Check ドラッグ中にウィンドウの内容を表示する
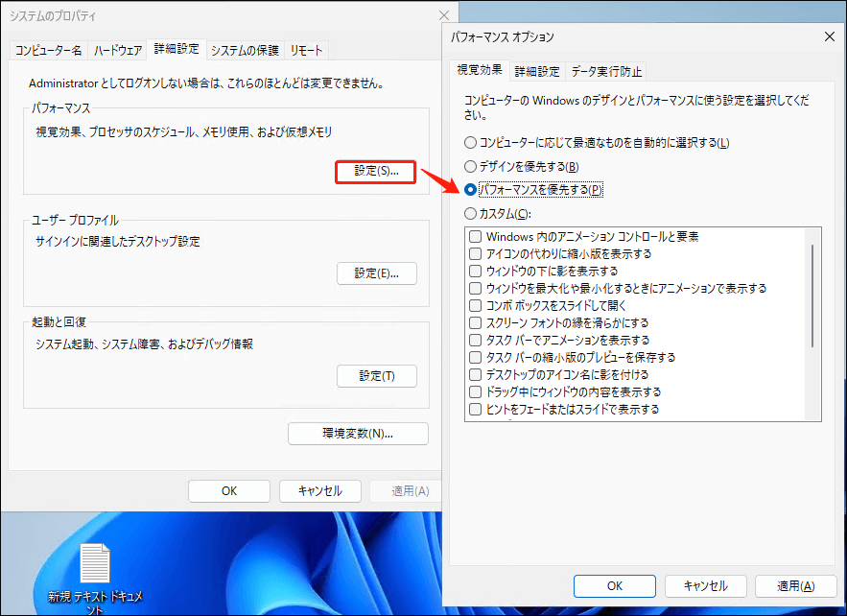This screenshot has width=847, height=616. coord(565,392)
